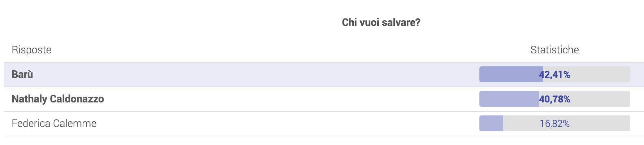
Task: Click the poll title Chi vuoi salvare?
Action: point(381,22)
